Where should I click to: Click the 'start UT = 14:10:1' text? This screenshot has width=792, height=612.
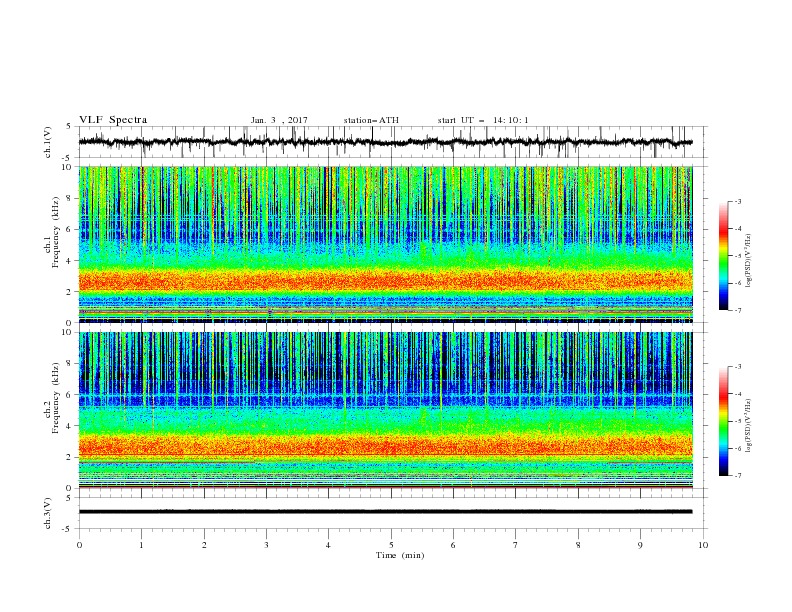click(x=483, y=120)
